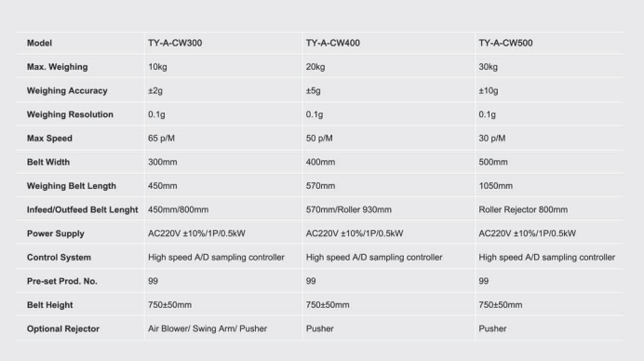Click the Weighing Accuracy row label
This screenshot has height=361, width=644.
pyautogui.click(x=67, y=91)
